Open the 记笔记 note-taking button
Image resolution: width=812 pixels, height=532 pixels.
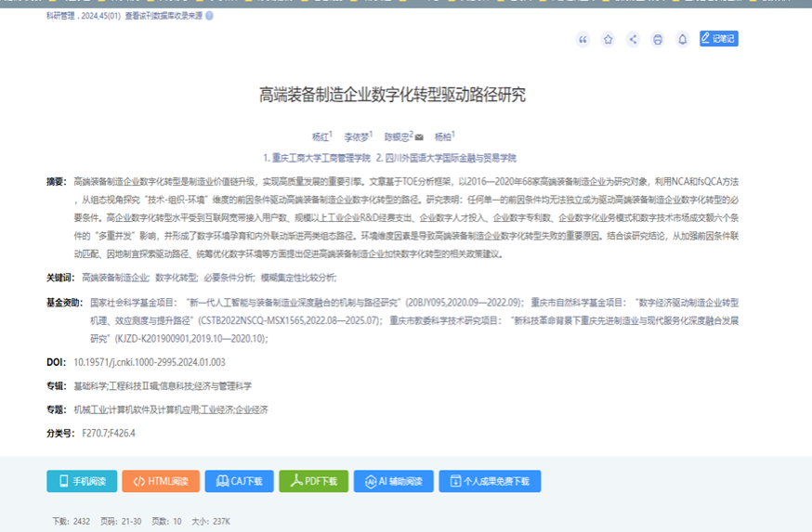click(x=718, y=39)
